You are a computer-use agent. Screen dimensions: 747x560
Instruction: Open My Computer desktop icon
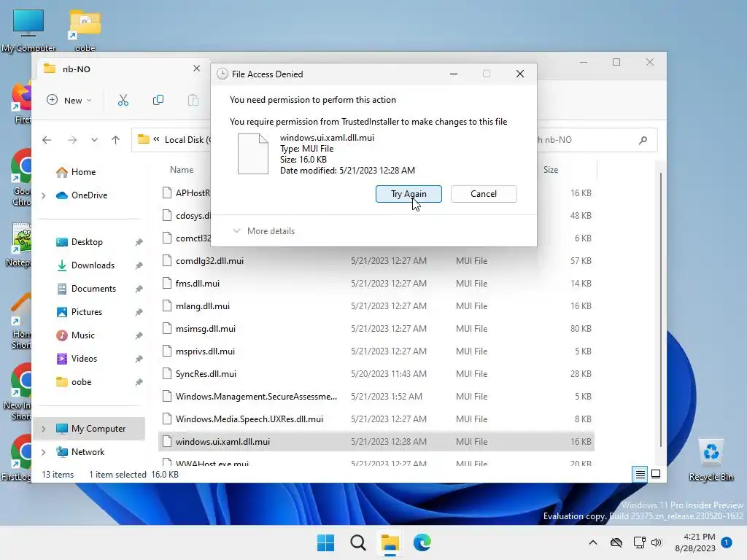28,31
